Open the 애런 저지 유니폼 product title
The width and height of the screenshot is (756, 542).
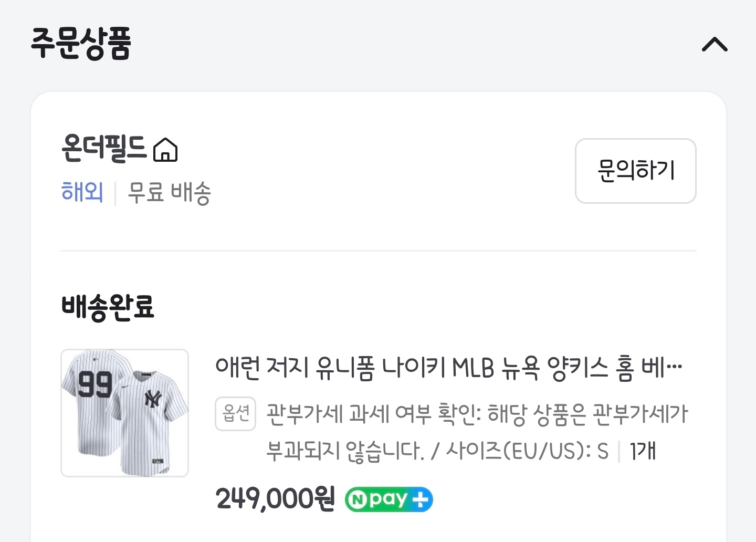tap(449, 368)
